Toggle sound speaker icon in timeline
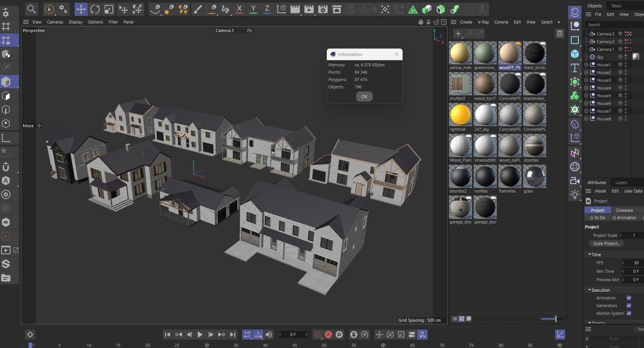This screenshot has width=644, height=348. coord(269,334)
